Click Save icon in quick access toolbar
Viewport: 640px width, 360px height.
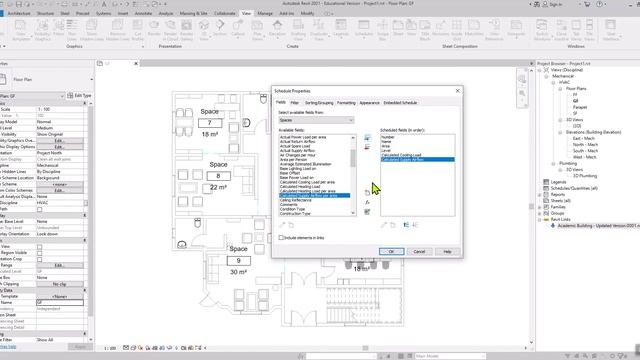(18, 4)
